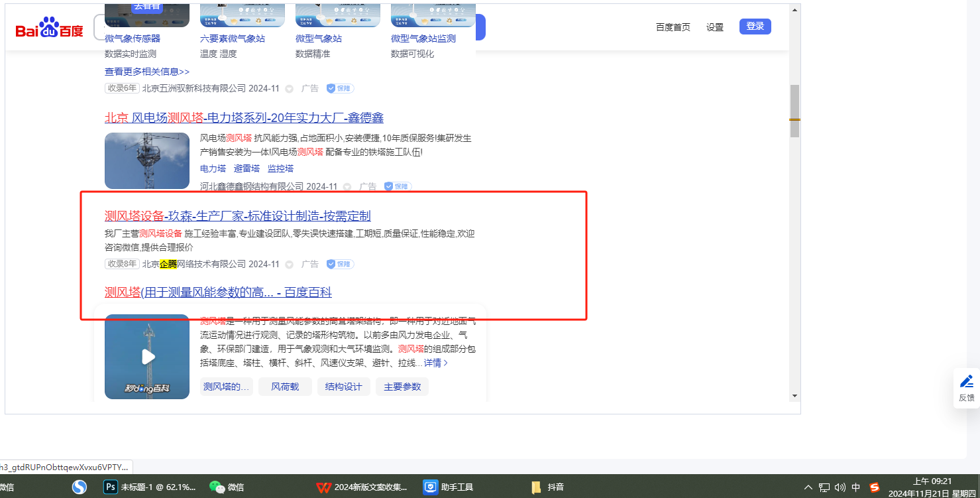
Task: Switch to Photoshop 未标题-1 in the taskbar
Action: [150, 487]
